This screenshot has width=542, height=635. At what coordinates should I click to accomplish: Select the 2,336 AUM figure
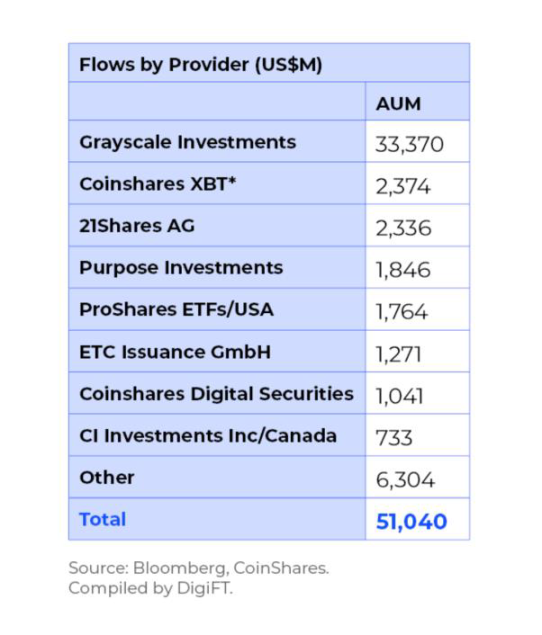click(403, 228)
